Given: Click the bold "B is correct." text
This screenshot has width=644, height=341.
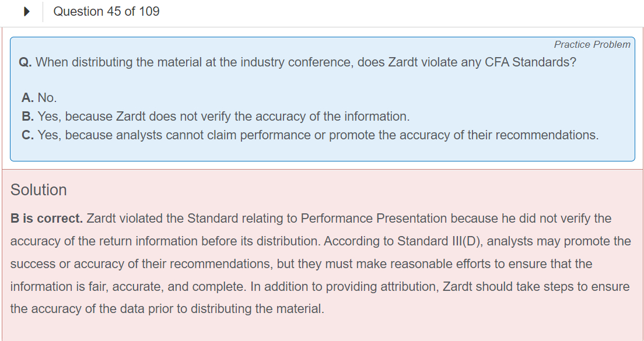Looking at the screenshot, I should 47,219.
